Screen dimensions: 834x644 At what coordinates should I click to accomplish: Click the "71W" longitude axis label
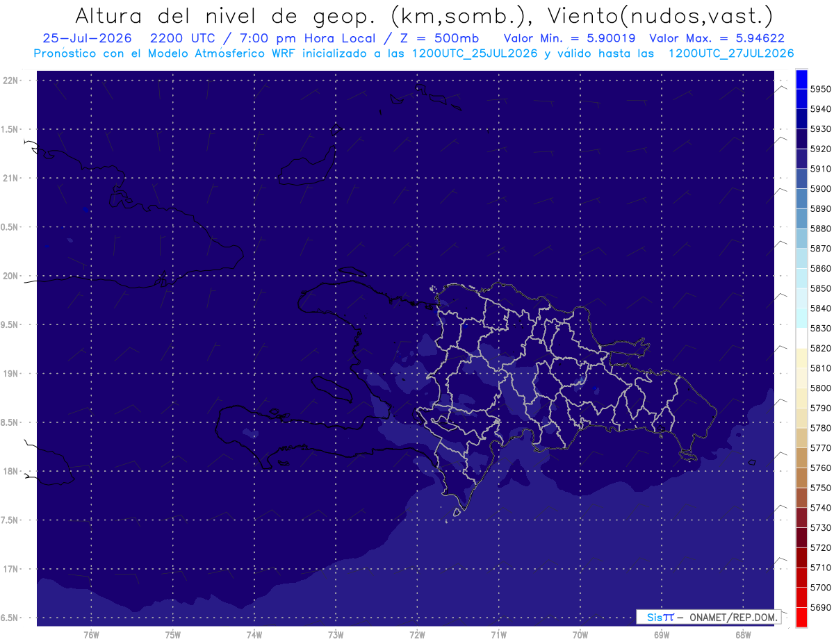click(x=498, y=635)
